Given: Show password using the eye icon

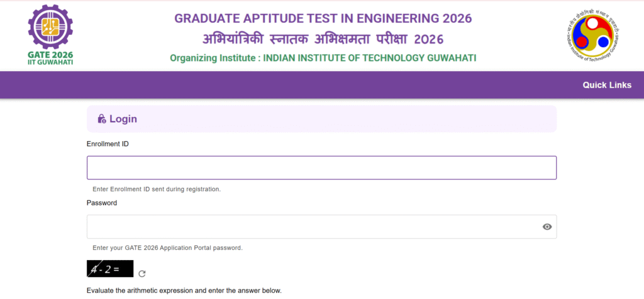Looking at the screenshot, I should [547, 227].
